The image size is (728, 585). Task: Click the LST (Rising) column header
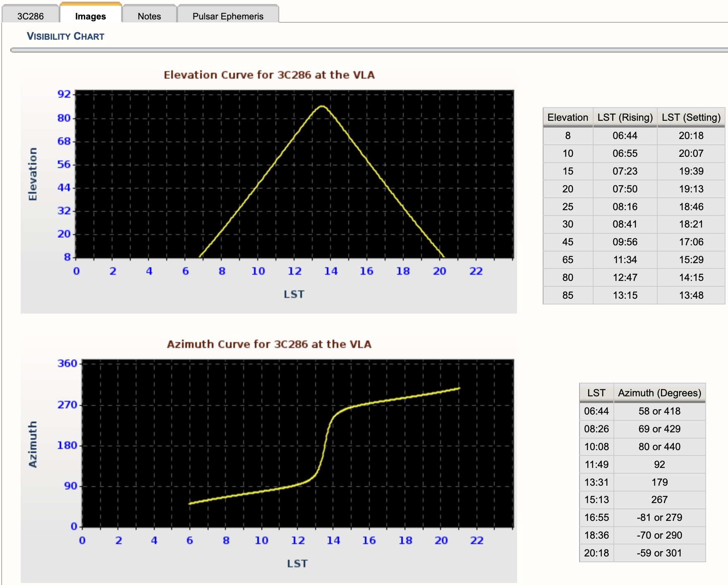pyautogui.click(x=625, y=117)
